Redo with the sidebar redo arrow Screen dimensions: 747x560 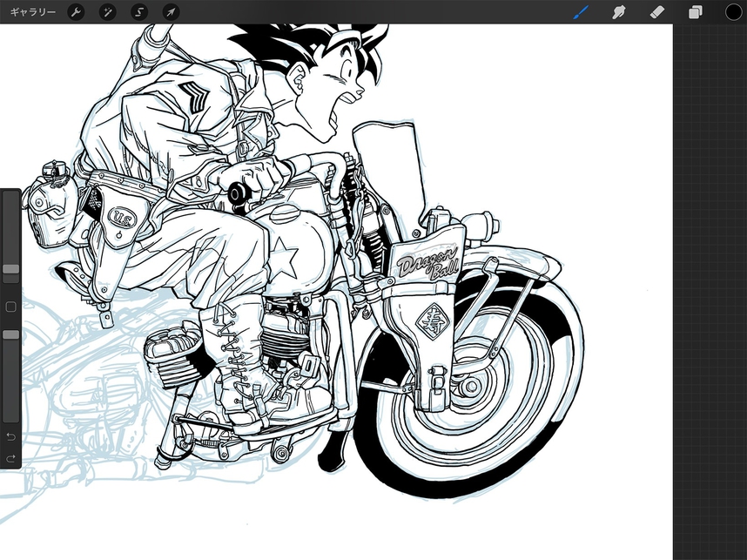click(10, 458)
